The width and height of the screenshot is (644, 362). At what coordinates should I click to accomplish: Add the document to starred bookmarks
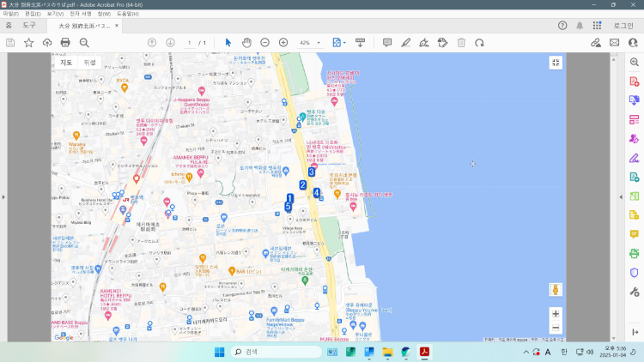[28, 43]
